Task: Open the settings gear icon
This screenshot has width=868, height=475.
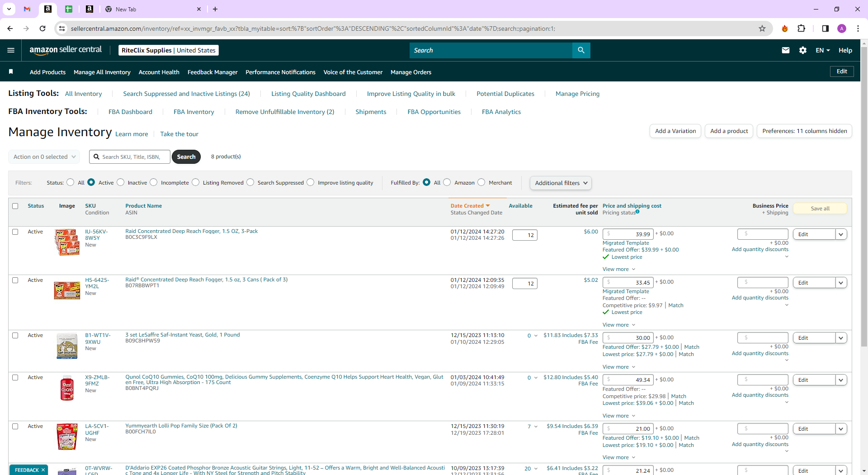Action: (x=803, y=50)
